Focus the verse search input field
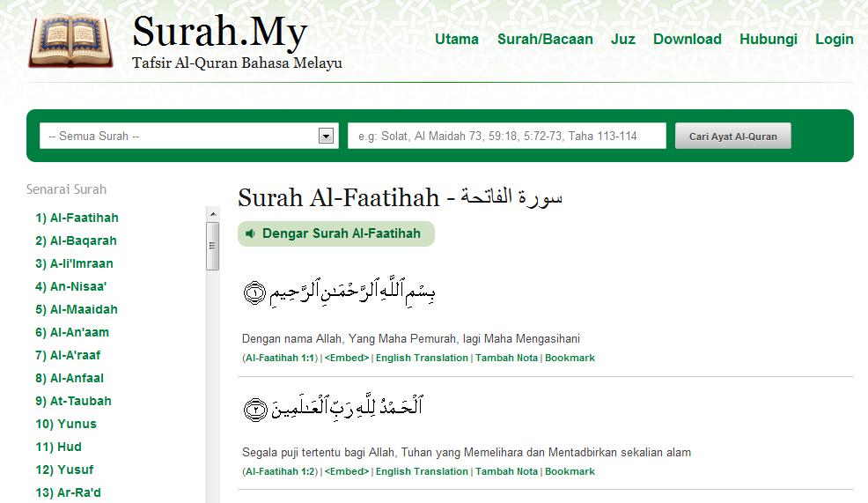Viewport: 868px width, 503px height. (x=506, y=136)
